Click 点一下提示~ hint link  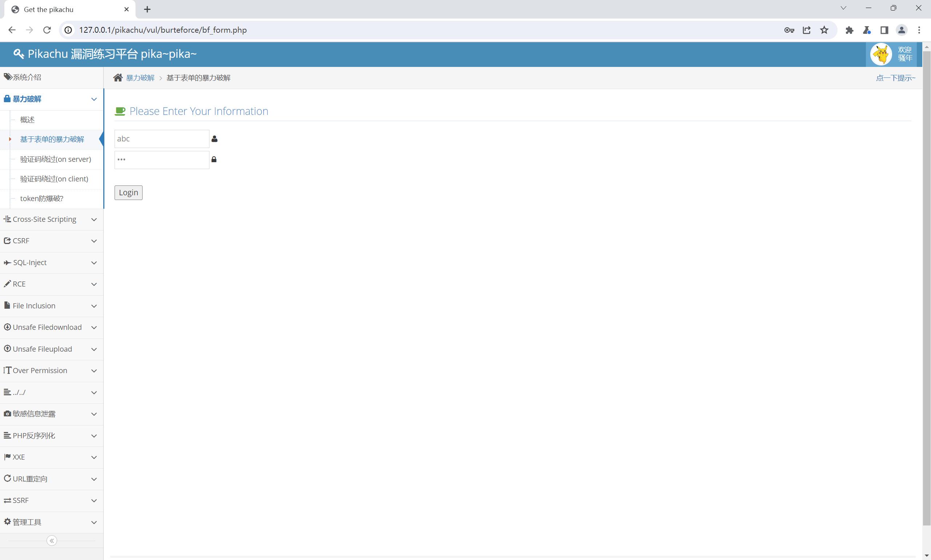tap(895, 78)
